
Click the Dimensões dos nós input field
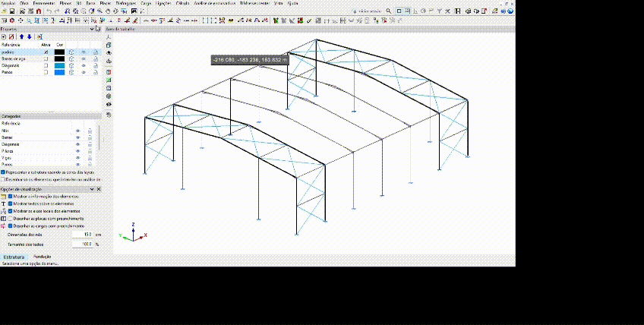(x=83, y=235)
